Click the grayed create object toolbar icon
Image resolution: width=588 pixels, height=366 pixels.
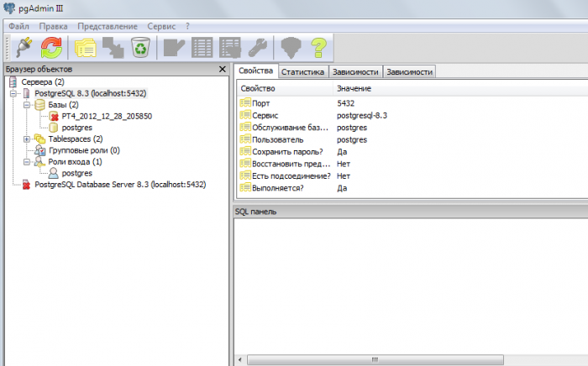click(113, 48)
